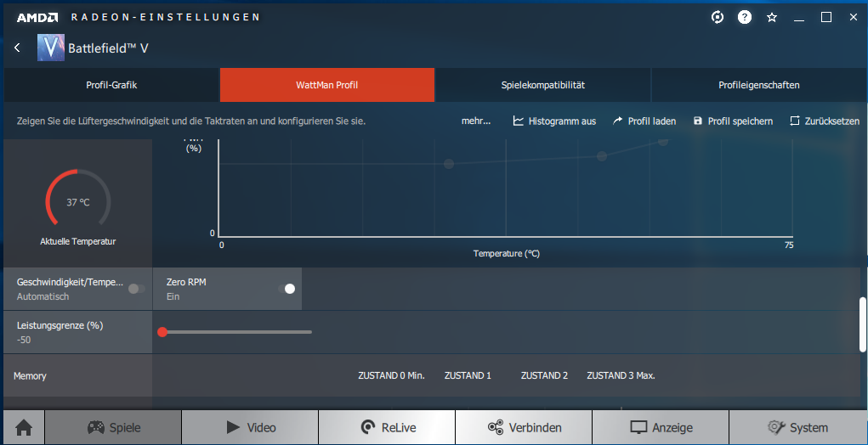Select the WattMan Profil tab
868x445 pixels.
tap(327, 85)
